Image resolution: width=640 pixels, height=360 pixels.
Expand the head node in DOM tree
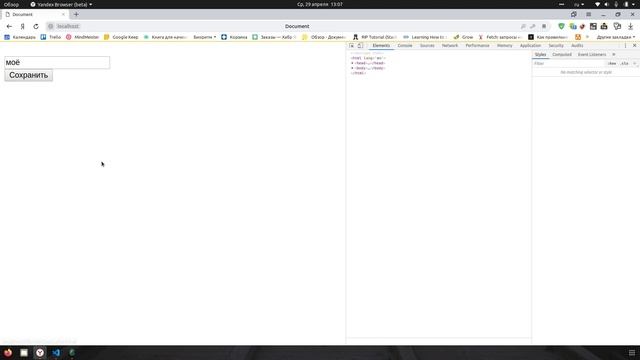click(x=352, y=63)
